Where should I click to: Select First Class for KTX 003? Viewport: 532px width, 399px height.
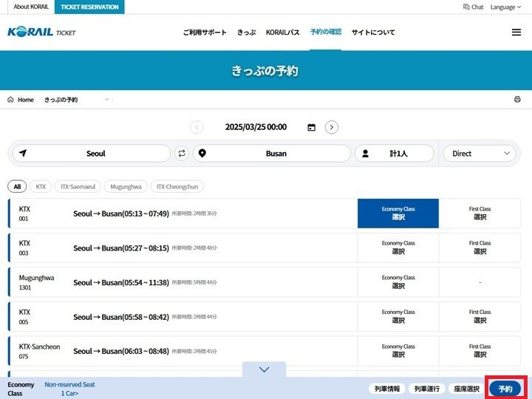(480, 248)
